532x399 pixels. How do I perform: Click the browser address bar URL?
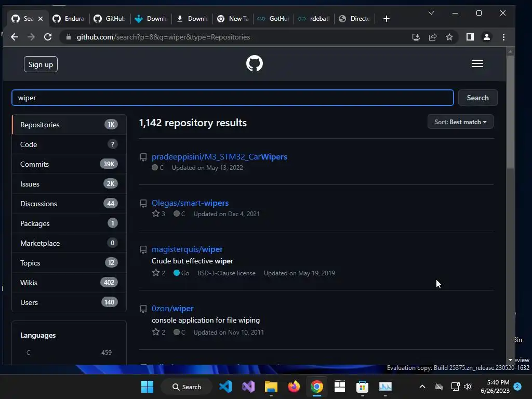click(163, 37)
